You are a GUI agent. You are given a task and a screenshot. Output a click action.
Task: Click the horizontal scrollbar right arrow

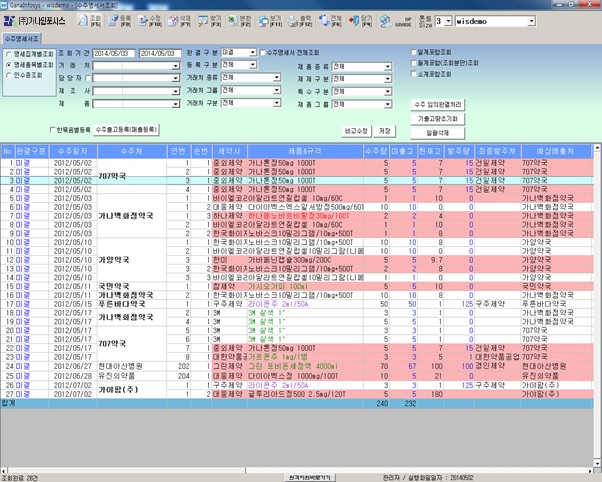(x=590, y=470)
